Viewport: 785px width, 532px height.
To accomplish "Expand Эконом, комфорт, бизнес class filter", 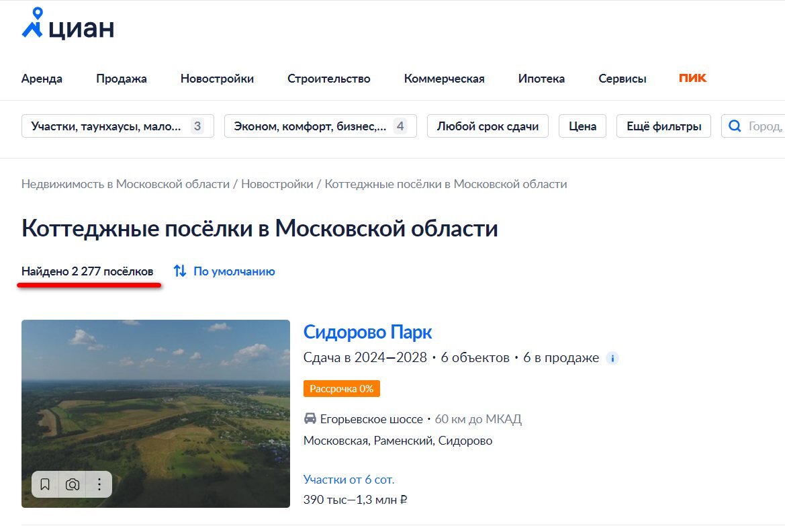I will pyautogui.click(x=320, y=126).
